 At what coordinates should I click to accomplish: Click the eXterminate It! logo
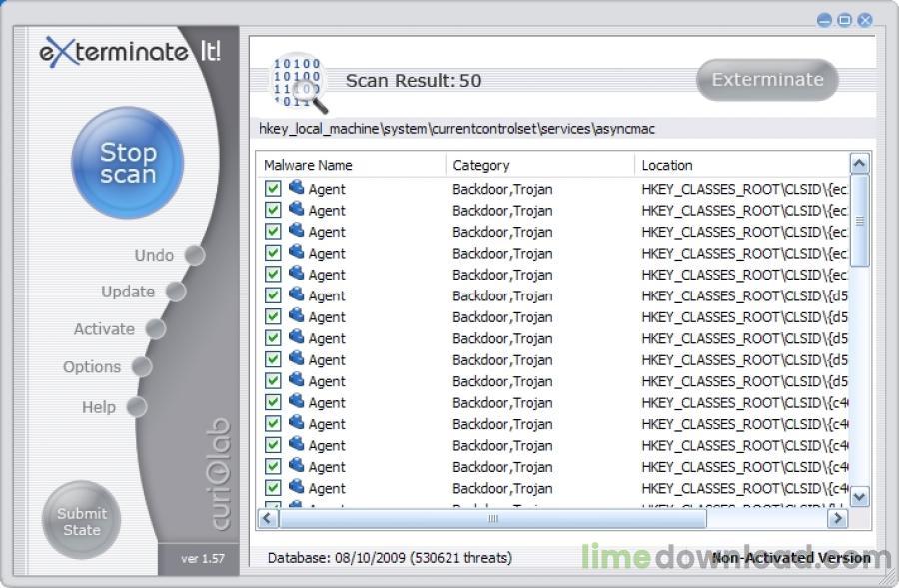[x=130, y=52]
